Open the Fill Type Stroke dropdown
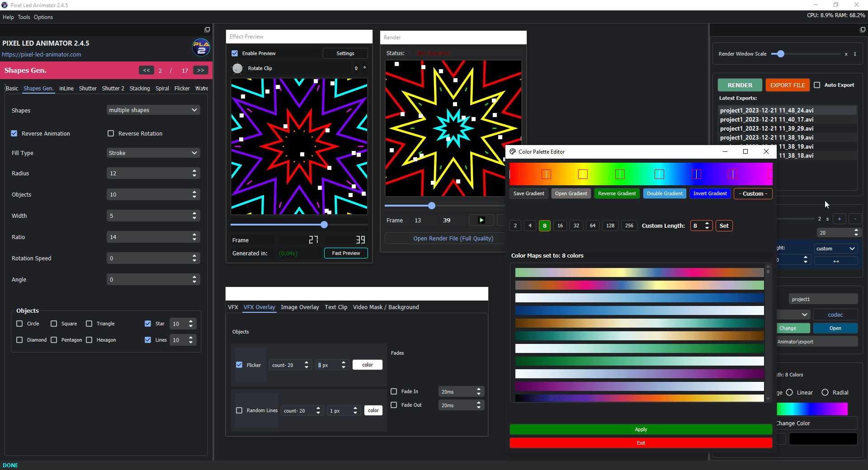This screenshot has width=868, height=470. (x=153, y=153)
